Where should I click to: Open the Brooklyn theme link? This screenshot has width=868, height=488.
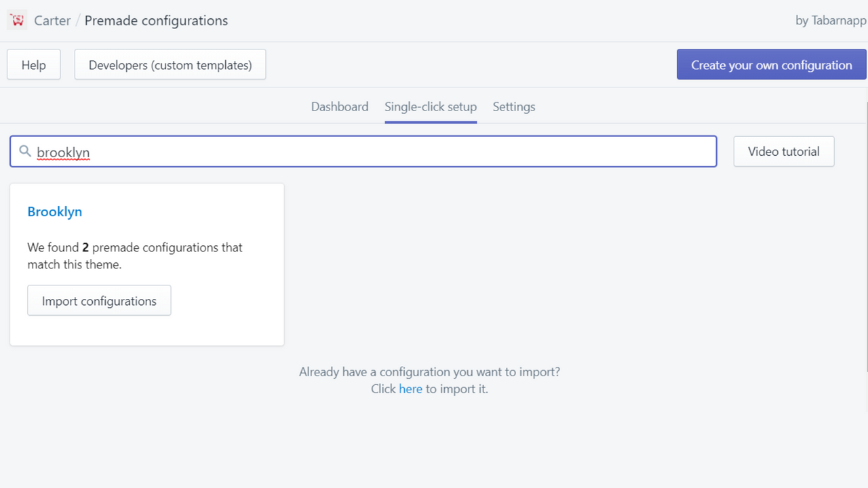click(x=55, y=211)
